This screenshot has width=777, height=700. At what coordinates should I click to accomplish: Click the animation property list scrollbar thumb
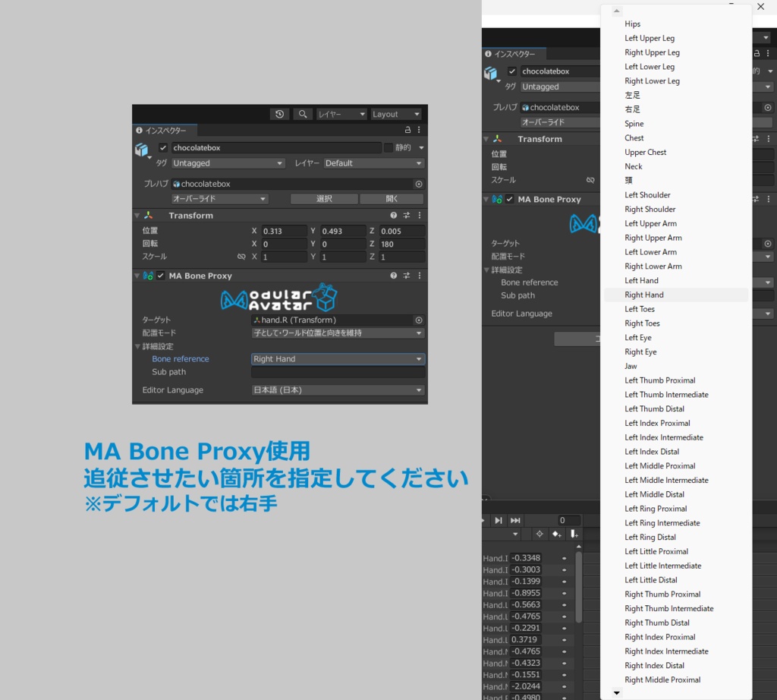click(579, 586)
